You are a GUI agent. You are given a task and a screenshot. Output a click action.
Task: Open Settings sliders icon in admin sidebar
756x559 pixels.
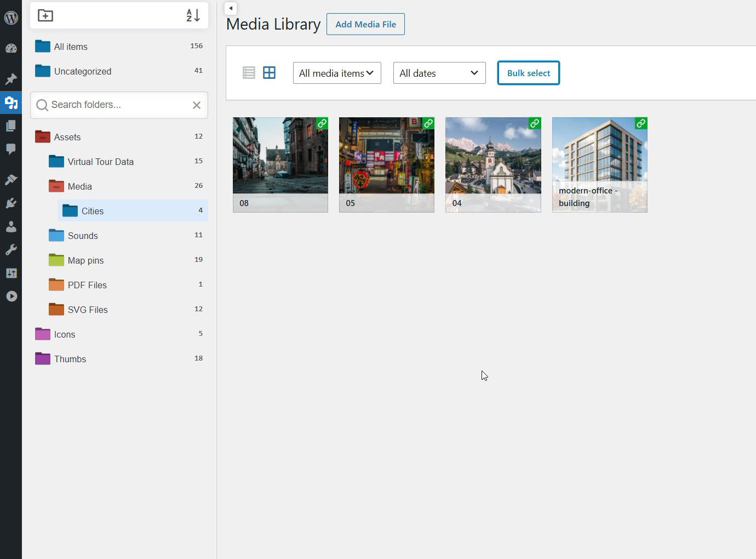[11, 273]
